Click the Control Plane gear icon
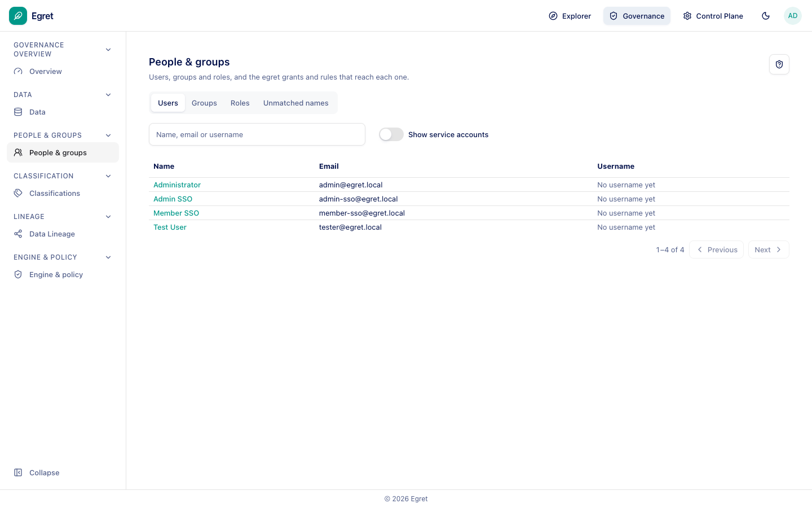812x508 pixels. pyautogui.click(x=687, y=16)
